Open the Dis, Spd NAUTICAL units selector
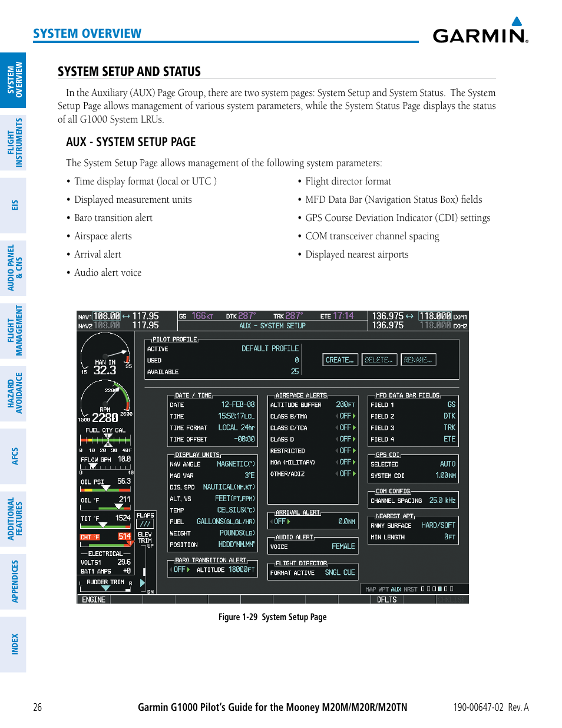The image size is (562, 728). pyautogui.click(x=229, y=487)
